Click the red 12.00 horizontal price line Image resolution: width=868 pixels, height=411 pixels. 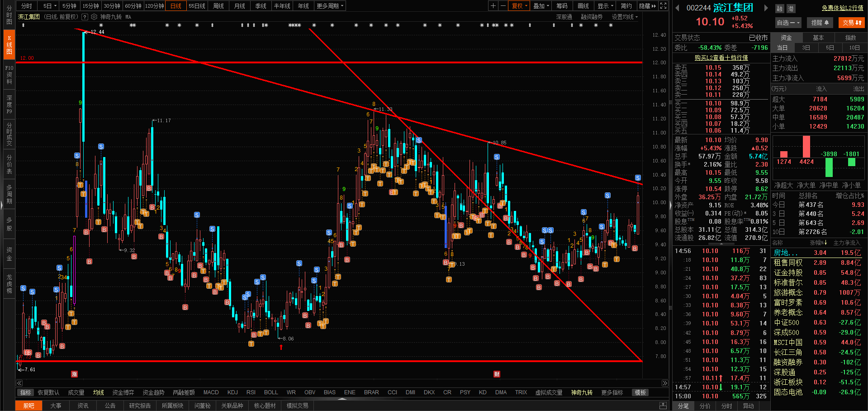pyautogui.click(x=329, y=62)
